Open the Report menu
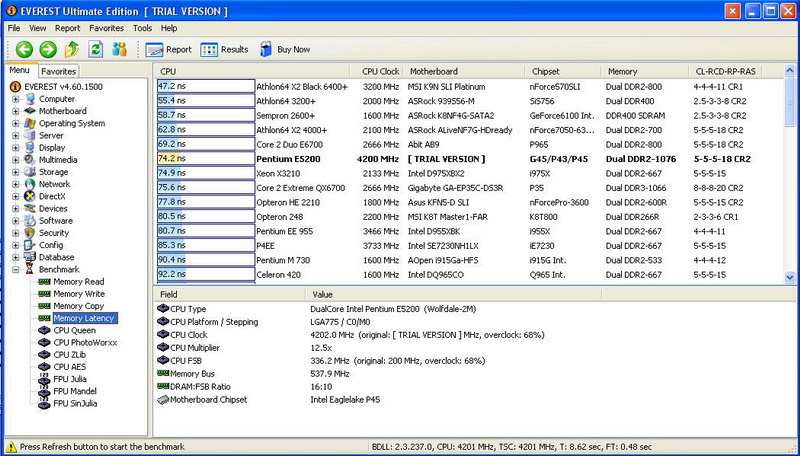 pyautogui.click(x=67, y=28)
